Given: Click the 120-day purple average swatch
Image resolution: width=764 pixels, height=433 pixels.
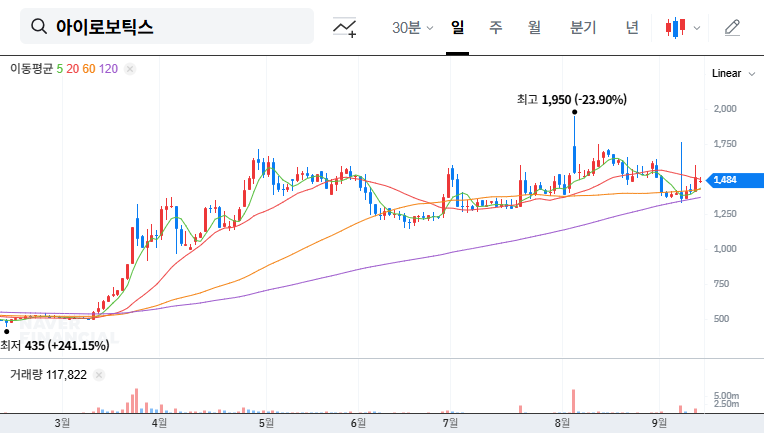Looking at the screenshot, I should point(109,69).
